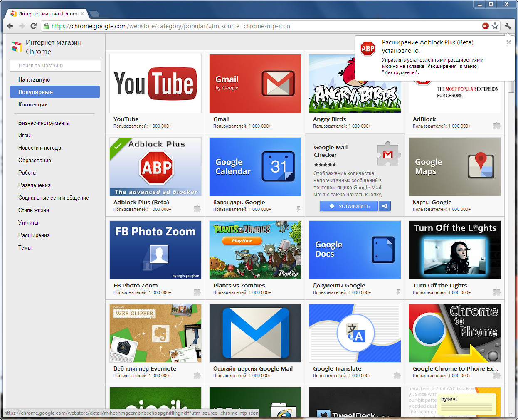This screenshot has width=518, height=420.
Task: Click the puzzle icon on Evernote Web Clipper card
Action: 197,375
